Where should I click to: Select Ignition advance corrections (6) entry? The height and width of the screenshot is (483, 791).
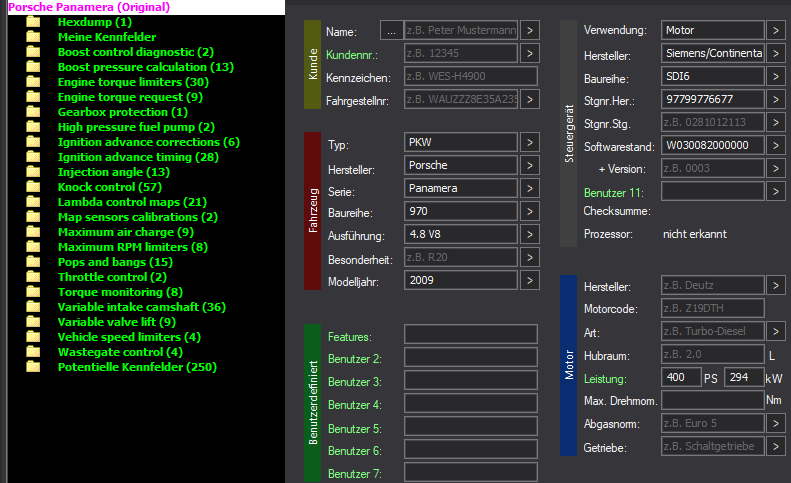coord(149,142)
